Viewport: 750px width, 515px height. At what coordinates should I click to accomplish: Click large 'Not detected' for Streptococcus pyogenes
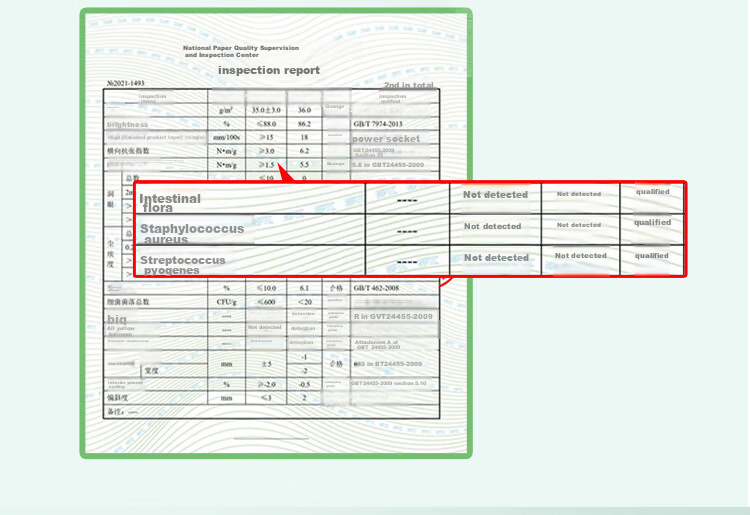496,258
